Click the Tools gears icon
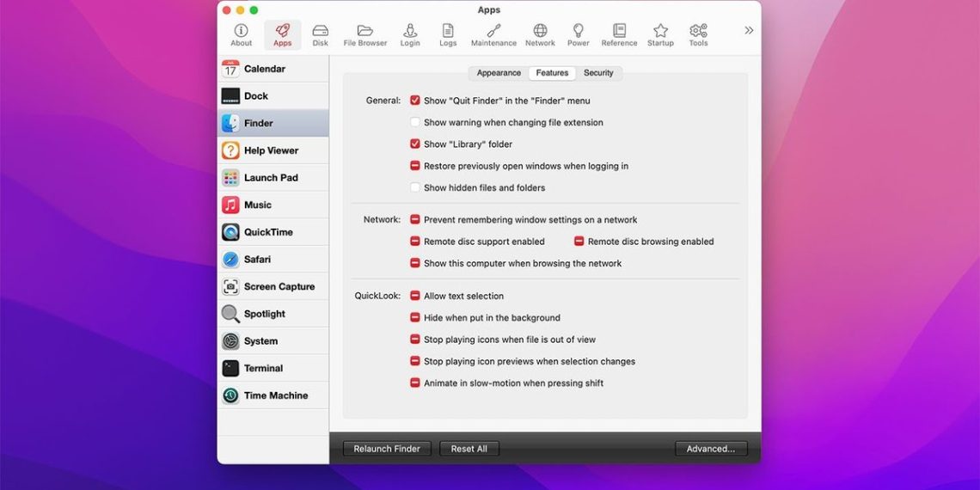Screen dimensions: 980x490 point(698,34)
